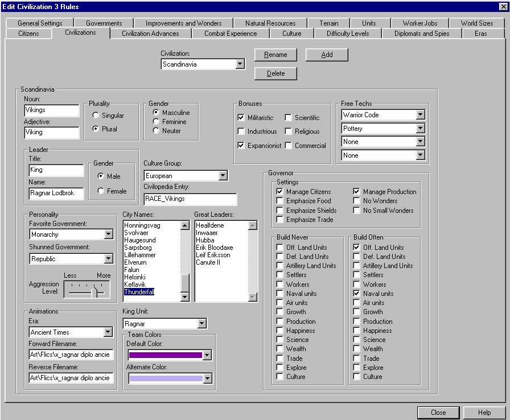Click the Adjective field containing Viking
The height and width of the screenshot is (420, 510).
[x=52, y=132]
